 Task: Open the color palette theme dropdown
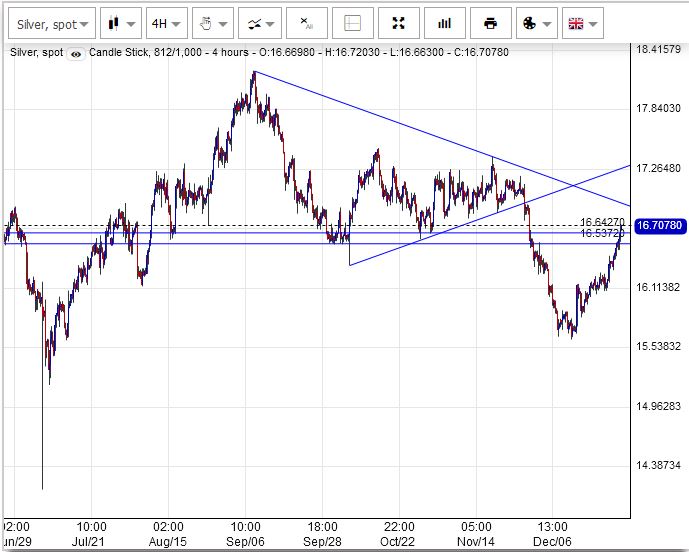coord(537,23)
